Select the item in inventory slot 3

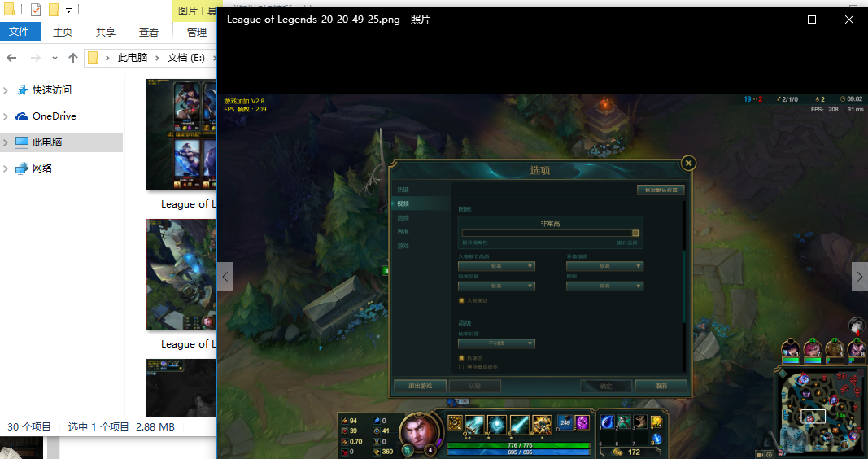[640, 422]
